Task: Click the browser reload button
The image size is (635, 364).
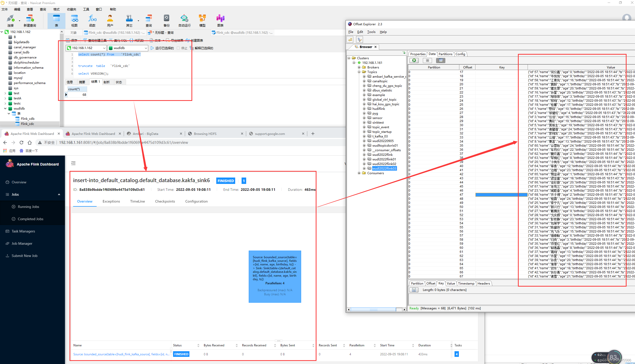Action: click(21, 143)
